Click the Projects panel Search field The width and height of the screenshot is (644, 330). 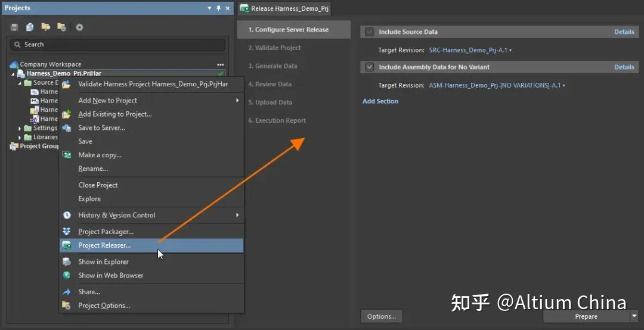pyautogui.click(x=117, y=44)
